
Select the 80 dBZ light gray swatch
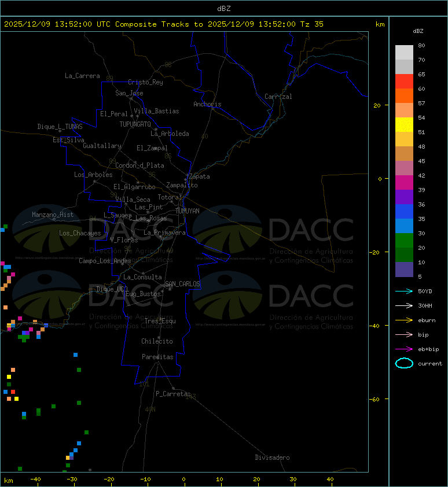pyautogui.click(x=404, y=53)
